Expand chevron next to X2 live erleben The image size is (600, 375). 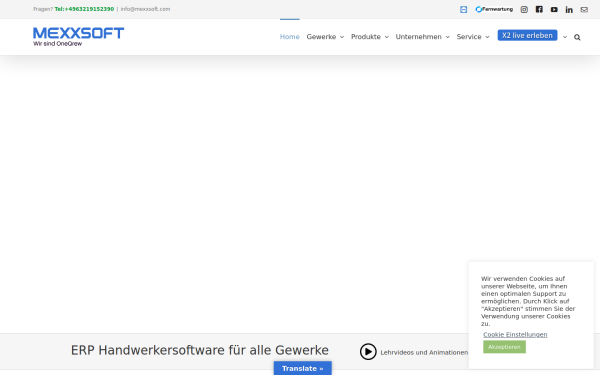565,37
